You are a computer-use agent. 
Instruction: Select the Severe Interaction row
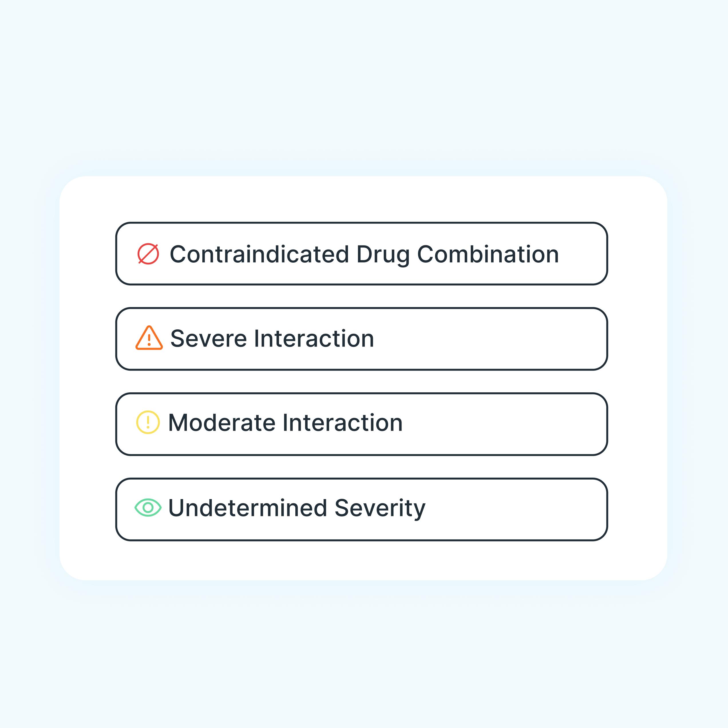click(362, 339)
